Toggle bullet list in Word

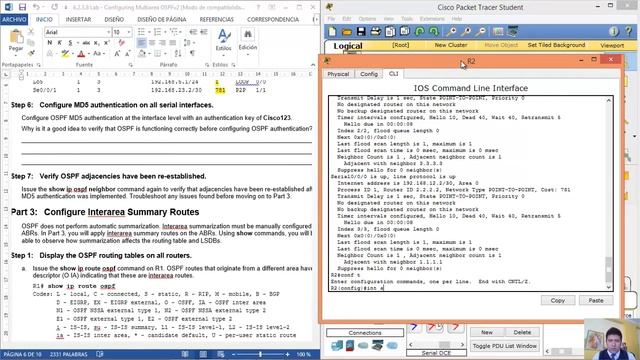tap(141, 32)
